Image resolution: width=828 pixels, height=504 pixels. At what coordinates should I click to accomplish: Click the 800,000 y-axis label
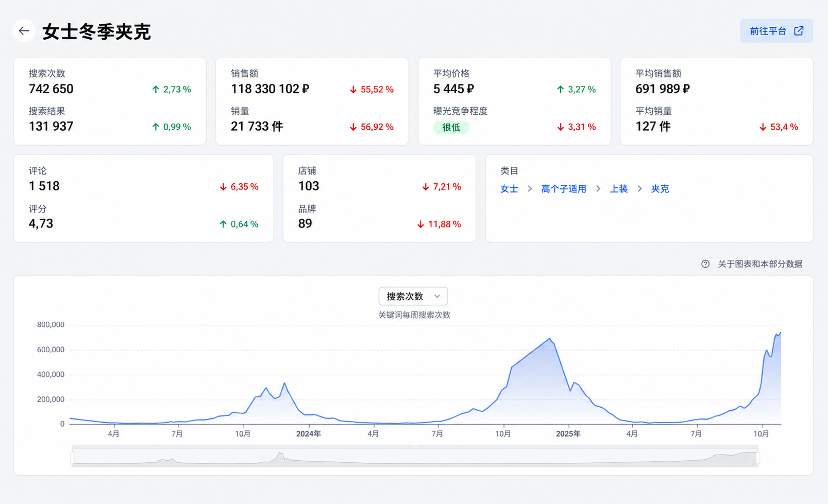coord(50,325)
